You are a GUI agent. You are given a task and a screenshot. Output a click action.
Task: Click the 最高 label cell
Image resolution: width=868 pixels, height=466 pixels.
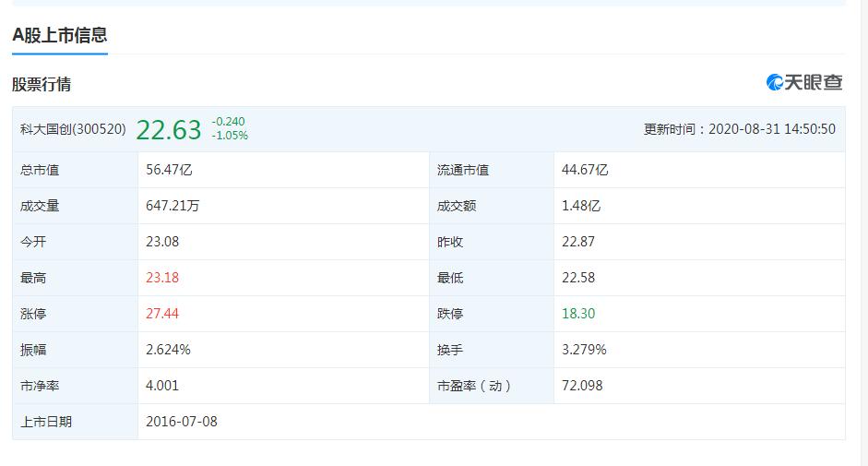click(76, 278)
